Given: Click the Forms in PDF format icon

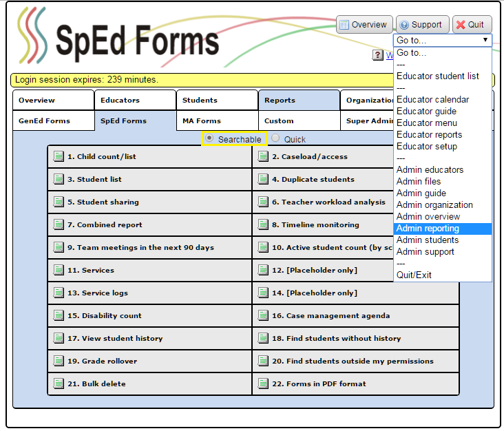Looking at the screenshot, I should pyautogui.click(x=263, y=384).
